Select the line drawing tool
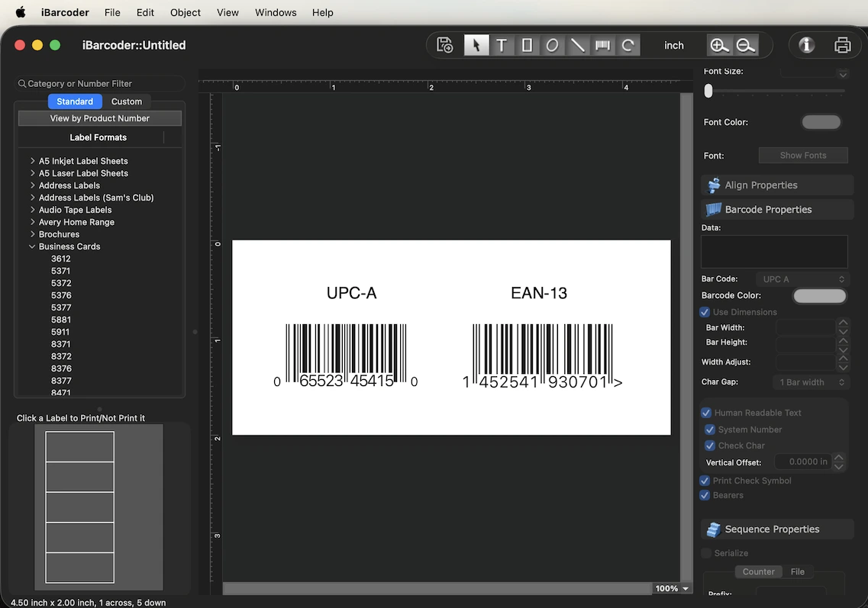The width and height of the screenshot is (868, 608). pos(577,45)
